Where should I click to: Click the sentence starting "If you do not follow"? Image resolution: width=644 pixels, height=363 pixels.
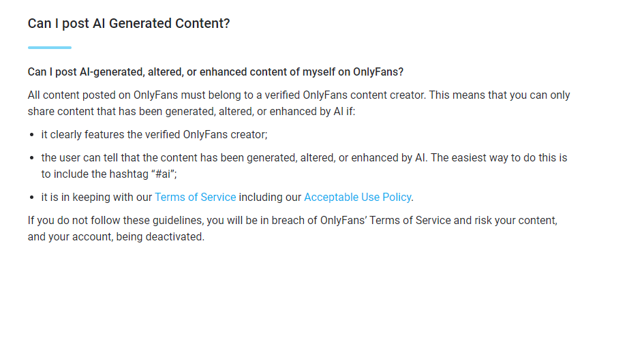tap(292, 228)
